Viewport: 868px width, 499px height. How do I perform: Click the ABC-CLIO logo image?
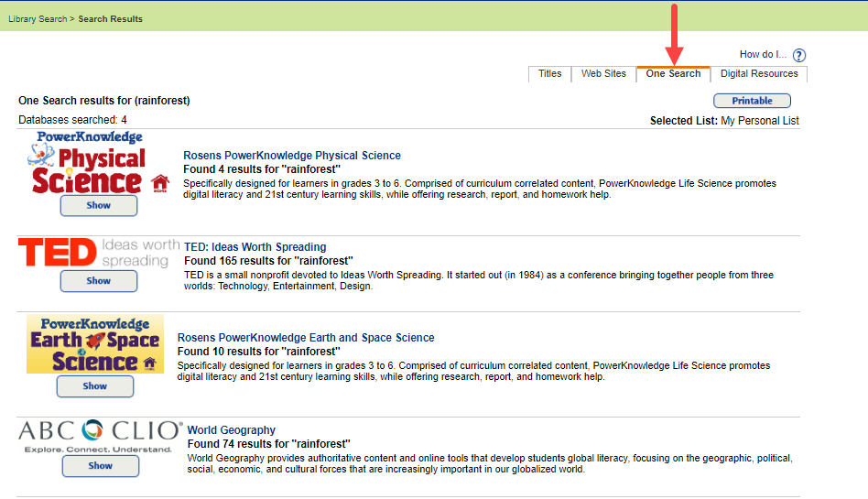[100, 436]
